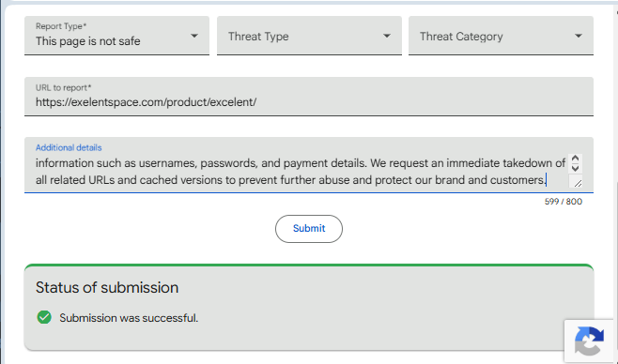Click the green success checkmark icon
The image size is (618, 364).
point(44,317)
